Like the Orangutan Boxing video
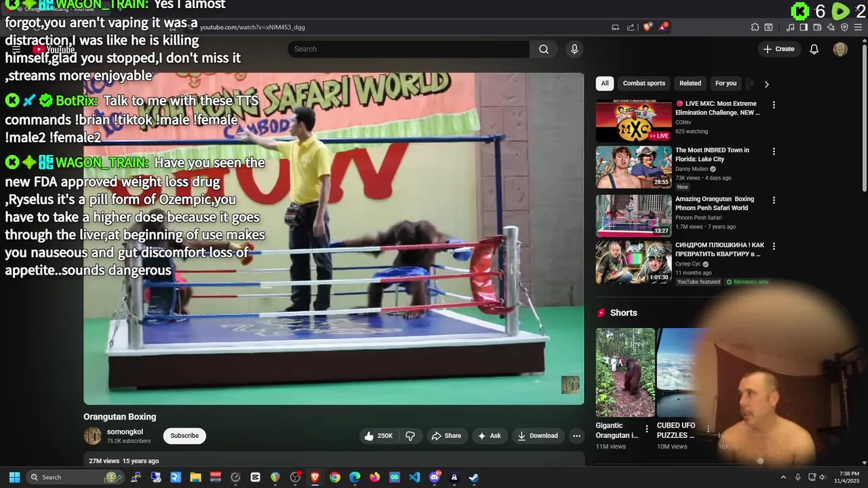Screen dimensions: 868x488 click(378, 436)
